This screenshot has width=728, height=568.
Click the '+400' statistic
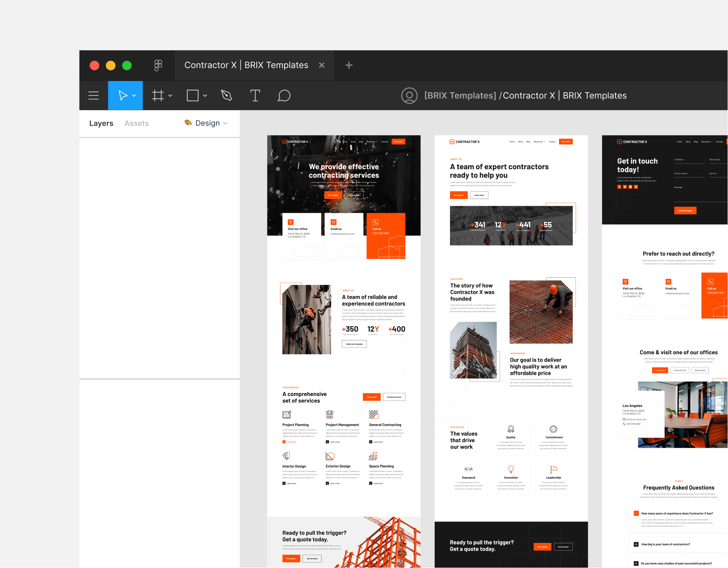[397, 329]
